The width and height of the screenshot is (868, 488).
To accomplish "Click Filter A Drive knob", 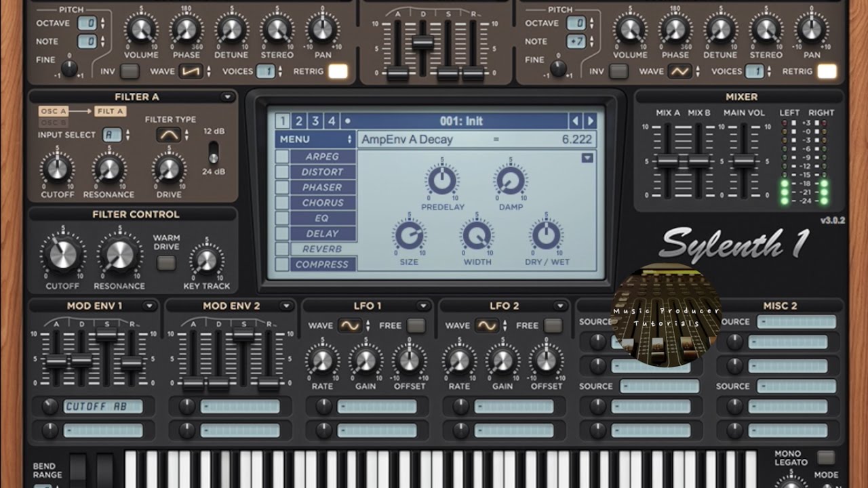I will click(x=169, y=168).
